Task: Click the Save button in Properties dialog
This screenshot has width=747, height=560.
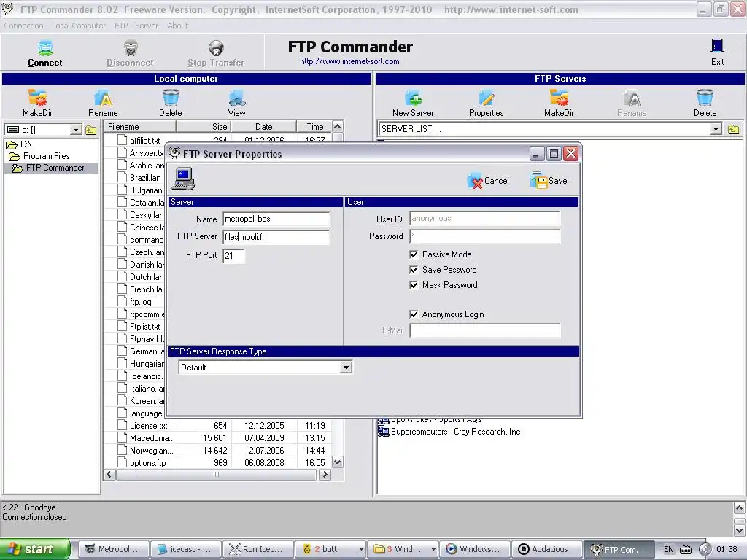Action: click(549, 181)
